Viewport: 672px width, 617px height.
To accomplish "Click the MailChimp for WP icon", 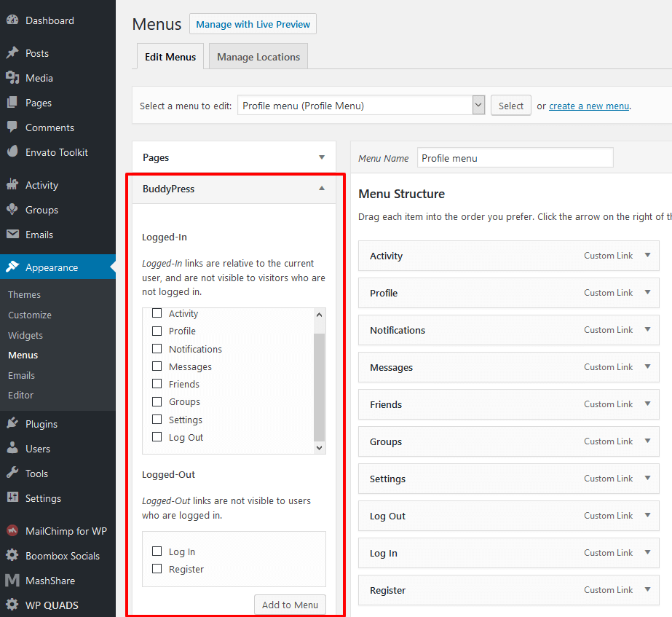I will pyautogui.click(x=12, y=531).
